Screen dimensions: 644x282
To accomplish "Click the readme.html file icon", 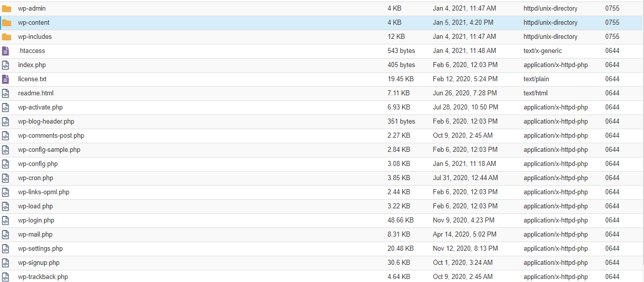I will [6, 93].
